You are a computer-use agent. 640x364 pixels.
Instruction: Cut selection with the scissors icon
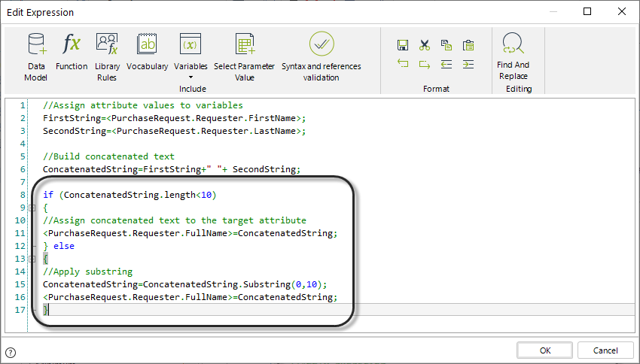click(425, 45)
